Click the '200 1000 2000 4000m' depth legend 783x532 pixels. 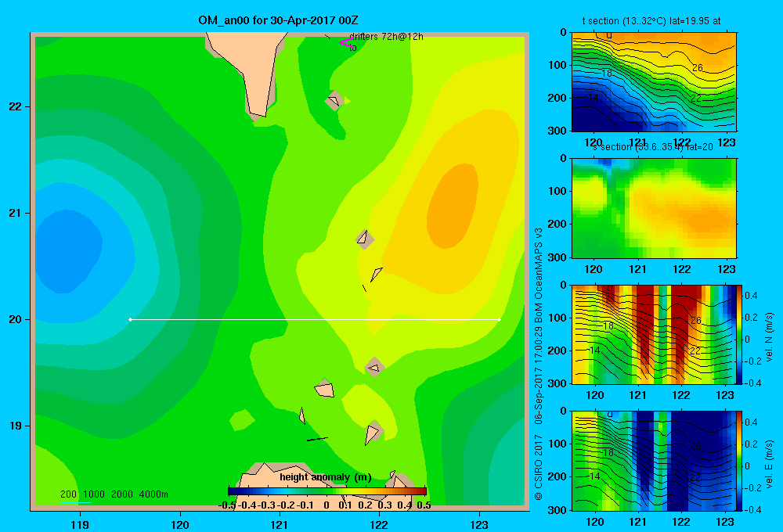114,494
